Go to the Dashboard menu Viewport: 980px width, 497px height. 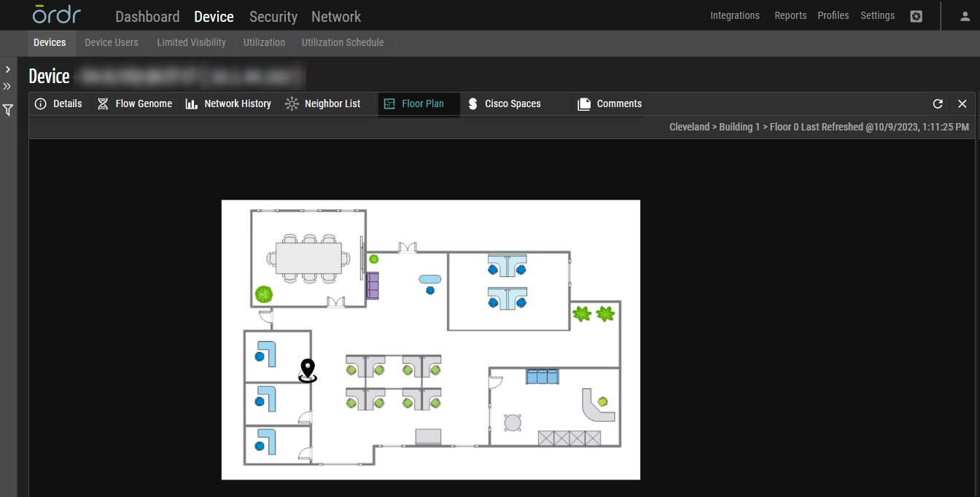point(147,16)
